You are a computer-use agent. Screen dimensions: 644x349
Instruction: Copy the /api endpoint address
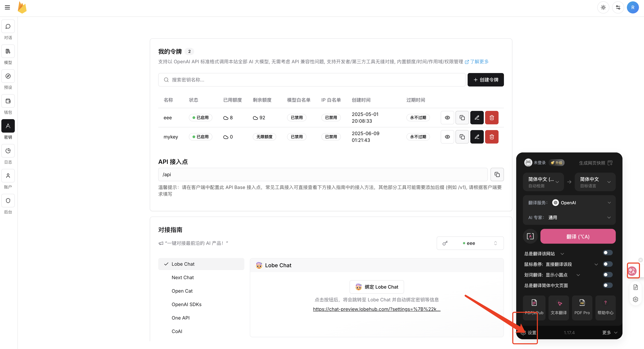point(497,174)
